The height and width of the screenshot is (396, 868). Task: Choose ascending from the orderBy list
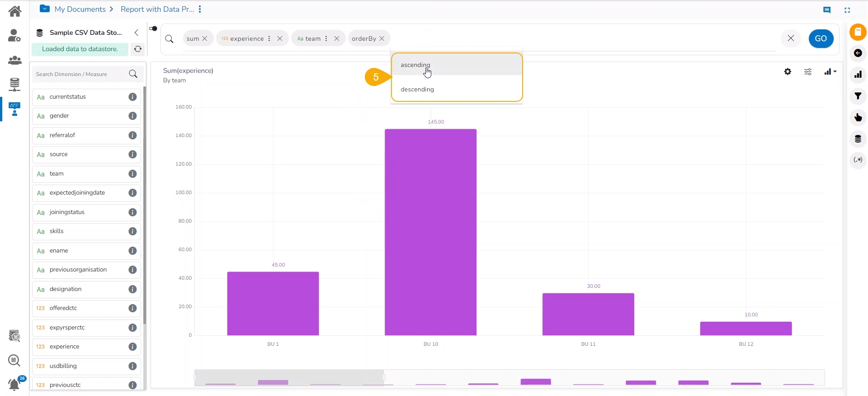457,65
